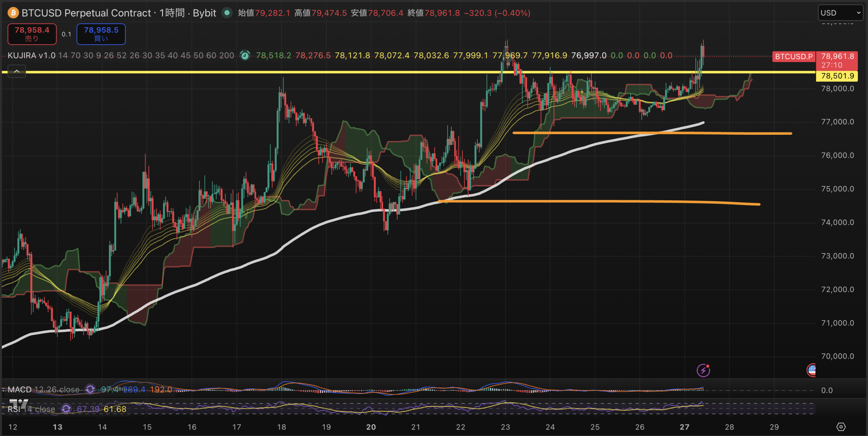Click the MACD purple refresh icon

tap(90, 389)
